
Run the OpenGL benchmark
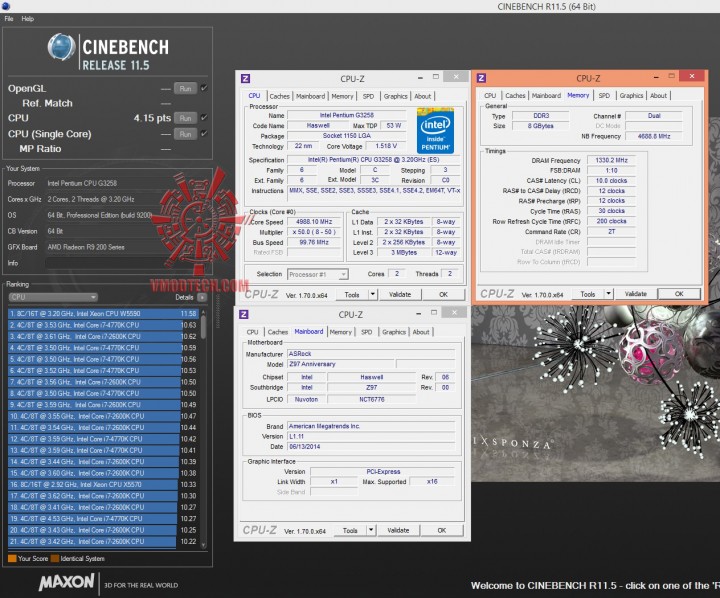point(186,89)
